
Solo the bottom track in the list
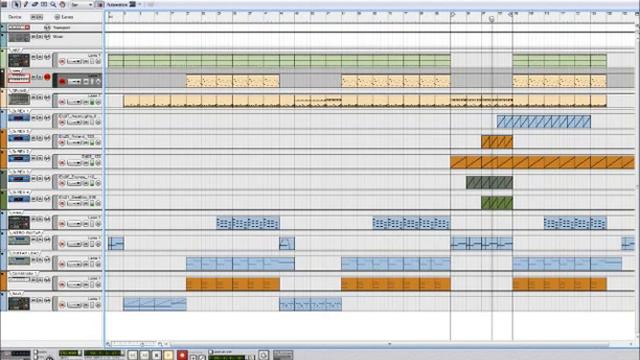point(40,300)
